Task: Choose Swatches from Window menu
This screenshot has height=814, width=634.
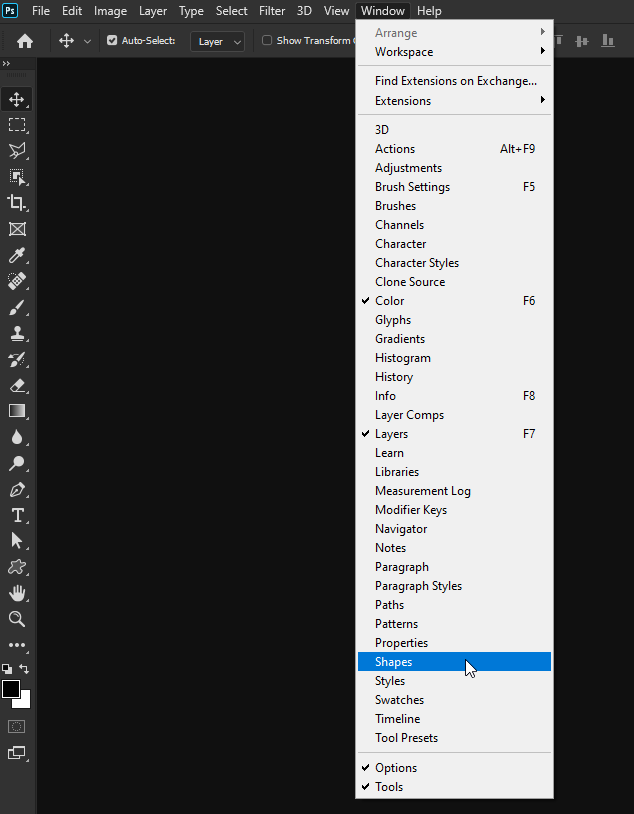Action: (454, 699)
